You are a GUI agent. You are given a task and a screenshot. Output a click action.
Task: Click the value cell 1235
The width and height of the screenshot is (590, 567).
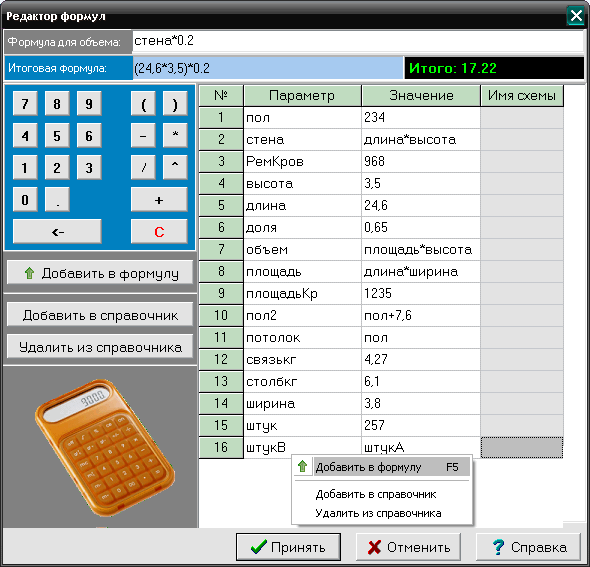tap(421, 293)
